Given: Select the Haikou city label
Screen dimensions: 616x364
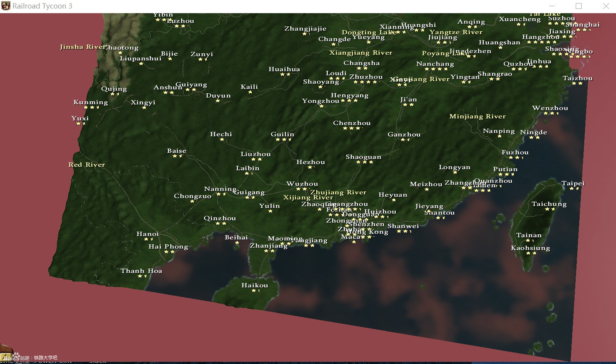Looking at the screenshot, I should [254, 285].
